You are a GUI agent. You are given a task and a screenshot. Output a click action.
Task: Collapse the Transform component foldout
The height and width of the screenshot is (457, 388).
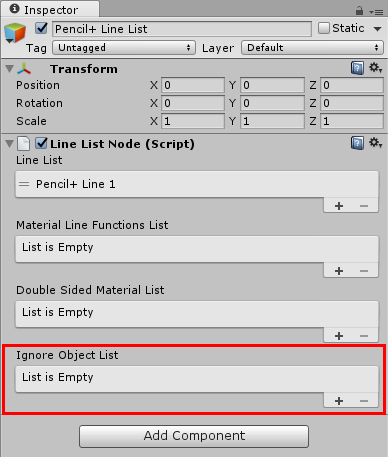9,69
